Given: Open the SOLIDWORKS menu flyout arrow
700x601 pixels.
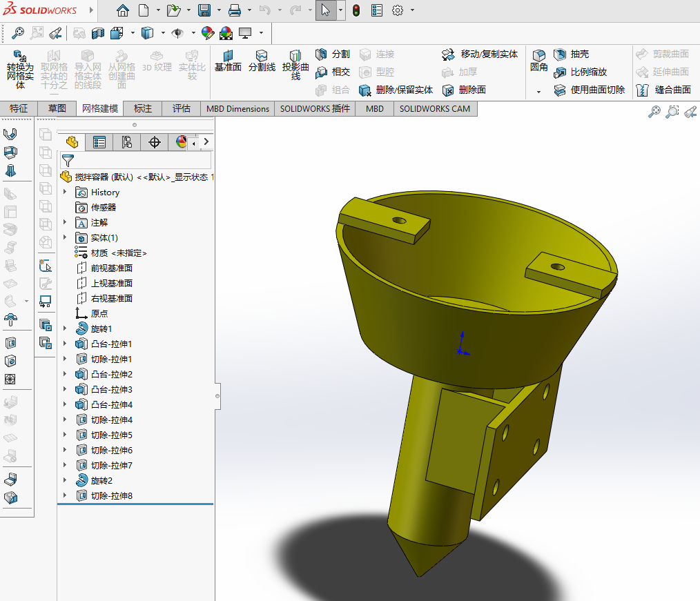Looking at the screenshot, I should point(91,10).
